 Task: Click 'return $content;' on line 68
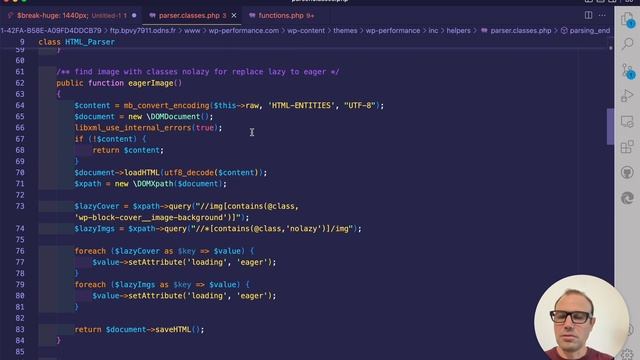click(x=128, y=150)
